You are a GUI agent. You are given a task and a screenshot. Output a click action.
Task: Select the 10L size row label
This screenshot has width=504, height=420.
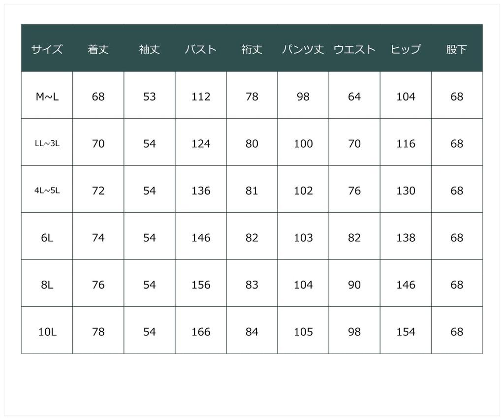47,332
